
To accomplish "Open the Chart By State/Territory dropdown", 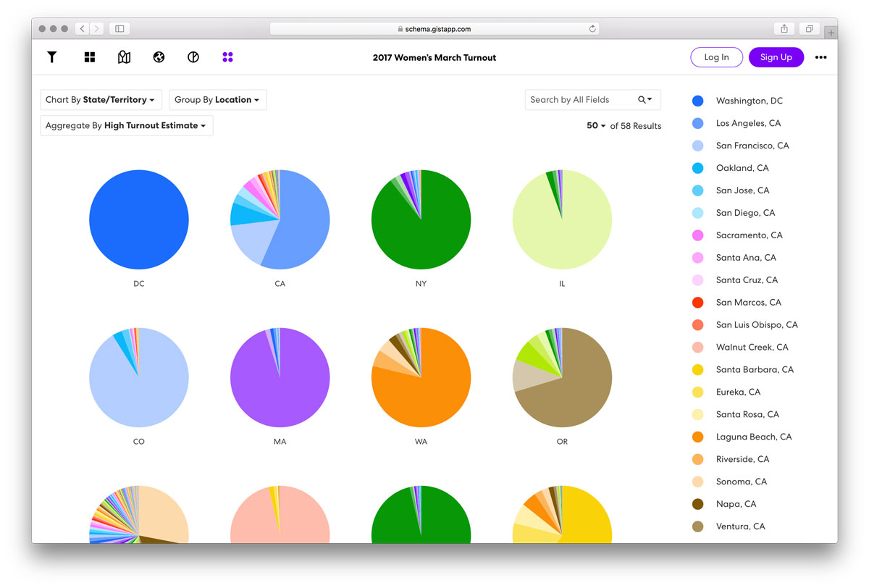I will pos(101,100).
